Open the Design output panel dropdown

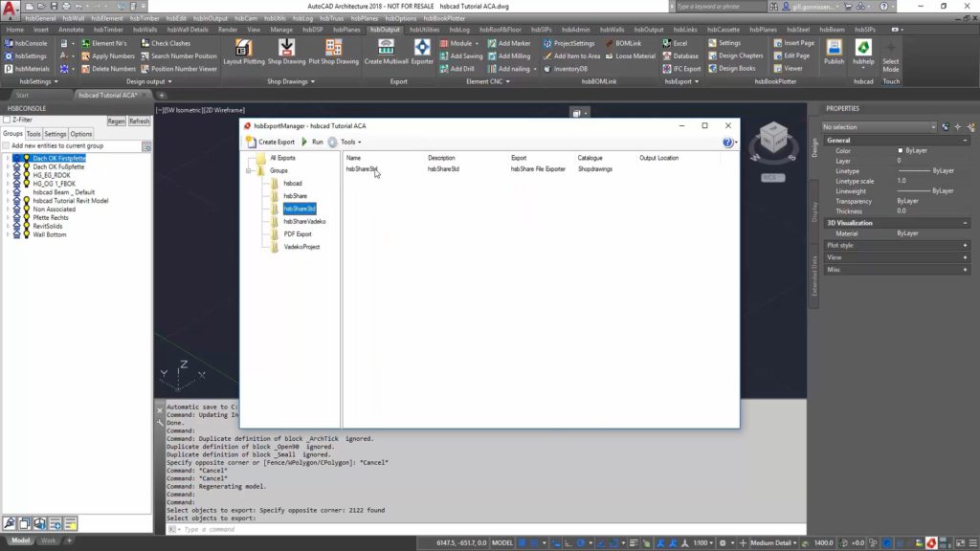click(148, 82)
